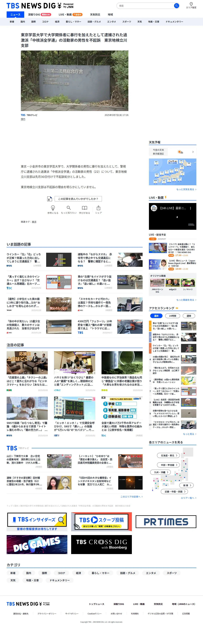Select the ニュース main tab
Viewport: 203px width, 644px height.
[15, 15]
